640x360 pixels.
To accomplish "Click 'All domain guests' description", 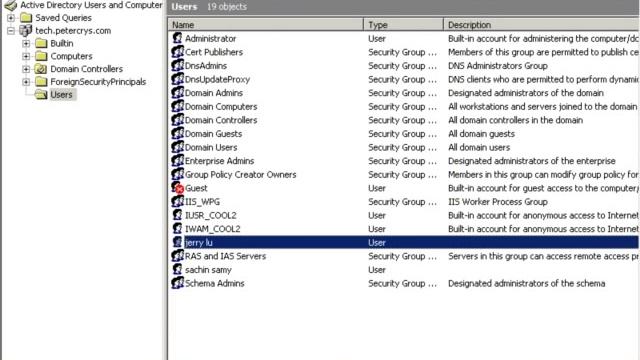I will coord(481,133).
